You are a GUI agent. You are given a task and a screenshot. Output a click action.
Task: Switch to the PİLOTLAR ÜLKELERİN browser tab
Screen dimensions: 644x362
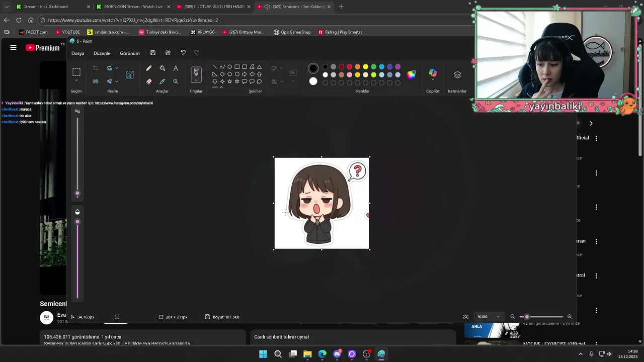(x=213, y=7)
